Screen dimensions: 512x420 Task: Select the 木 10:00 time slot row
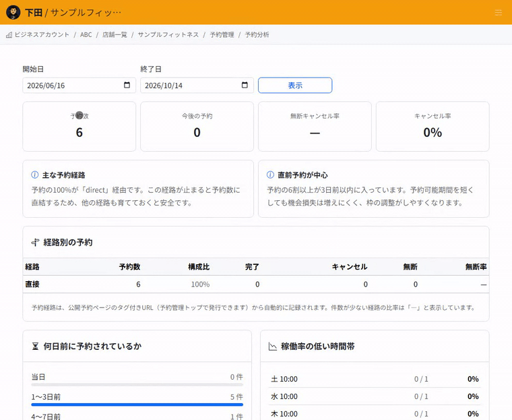coord(375,413)
